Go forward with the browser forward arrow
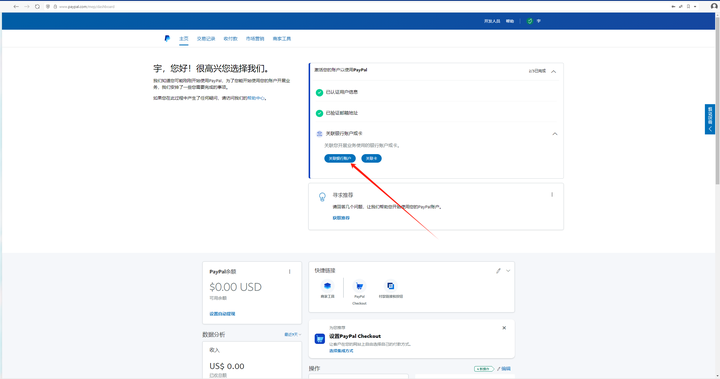The width and height of the screenshot is (720, 379). [x=27, y=6]
